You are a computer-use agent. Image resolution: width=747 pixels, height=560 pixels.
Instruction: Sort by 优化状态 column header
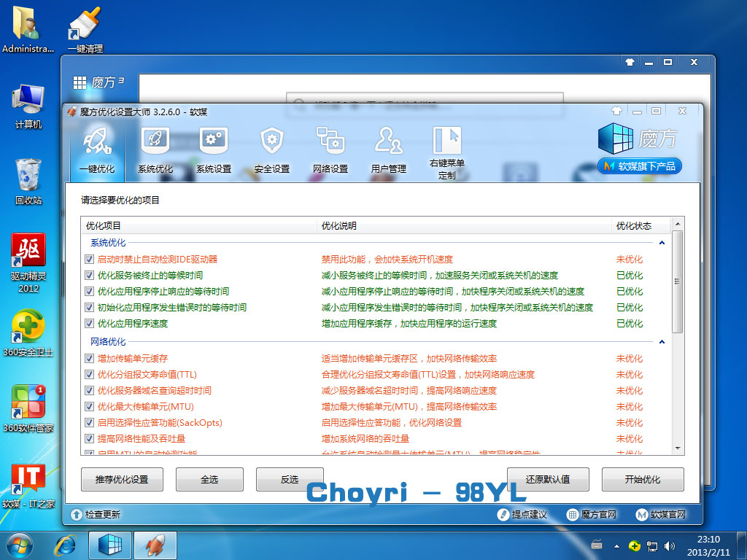633,226
